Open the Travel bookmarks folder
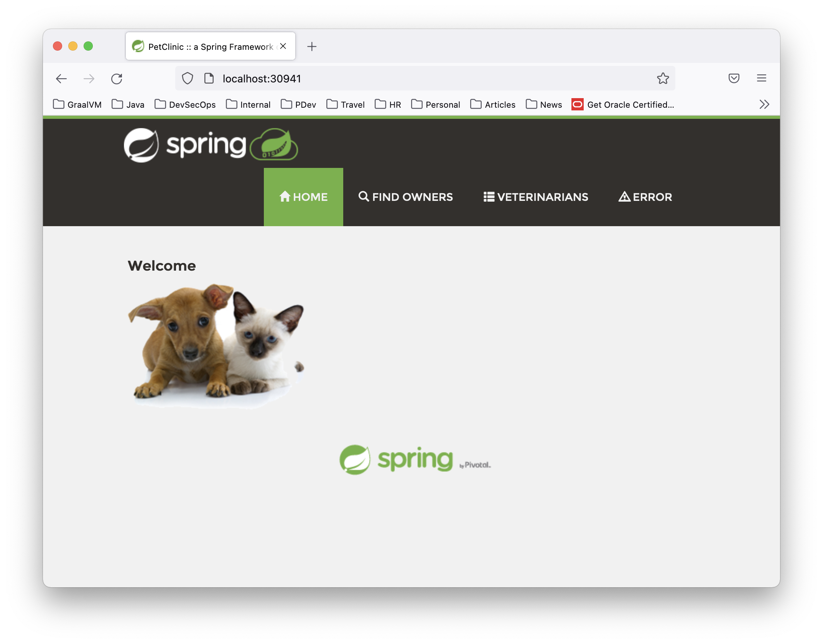The width and height of the screenshot is (823, 644). pyautogui.click(x=345, y=104)
